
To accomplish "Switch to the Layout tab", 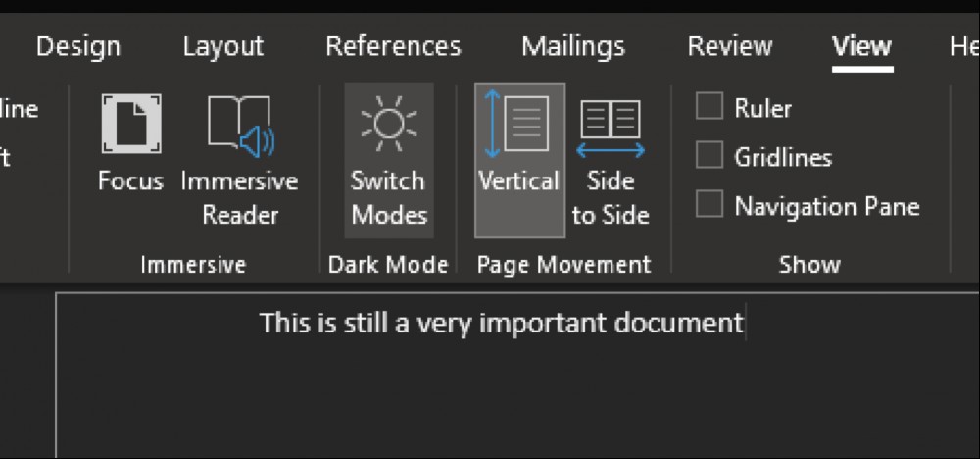I will point(223,47).
